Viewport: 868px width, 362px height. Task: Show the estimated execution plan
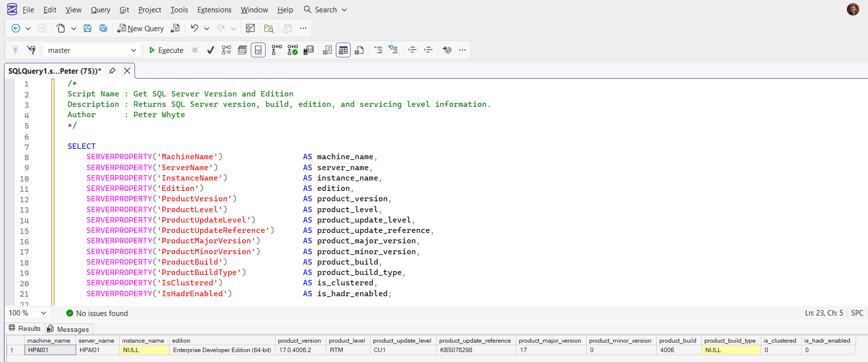click(x=227, y=50)
